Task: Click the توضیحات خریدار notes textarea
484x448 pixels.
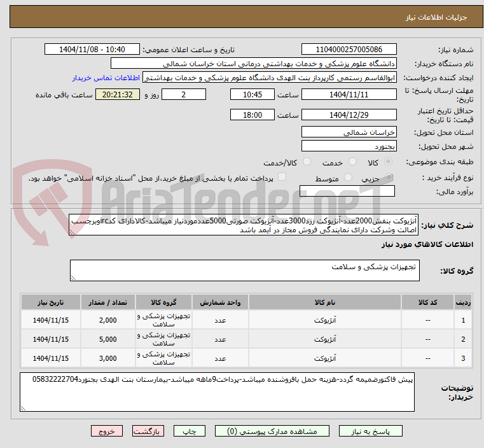Action: tap(217, 392)
